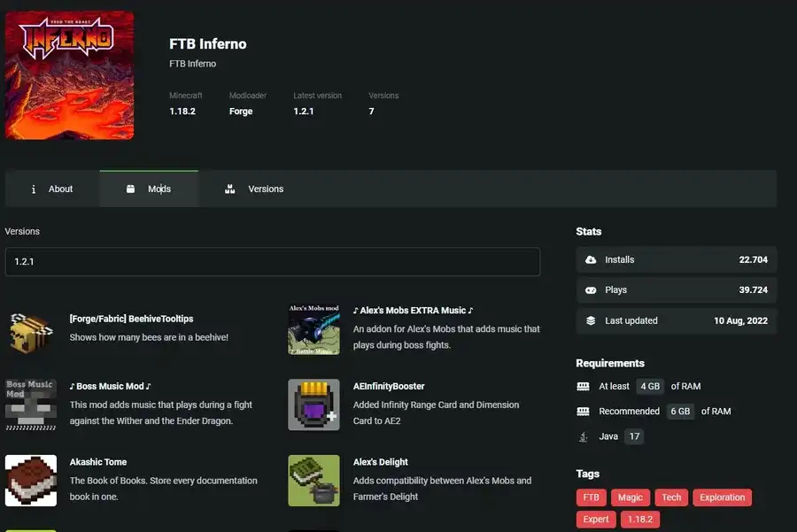Select the Exploration tag
Viewport: 797px width, 532px height.
(x=723, y=497)
